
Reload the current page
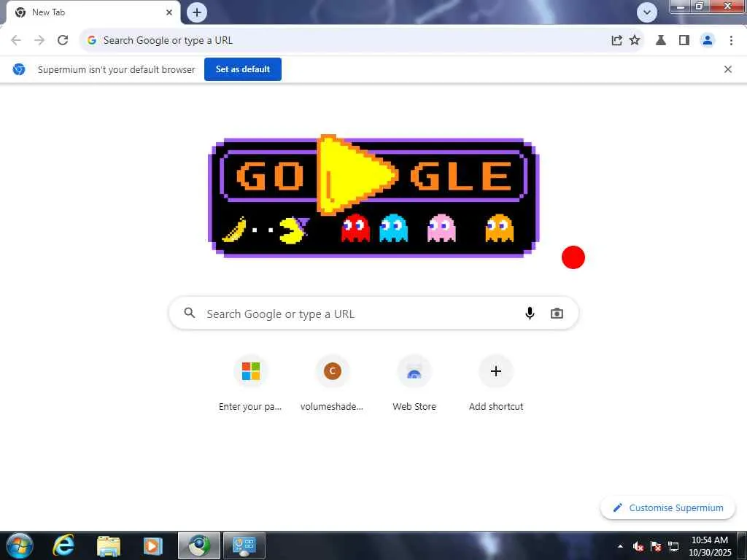pyautogui.click(x=63, y=41)
